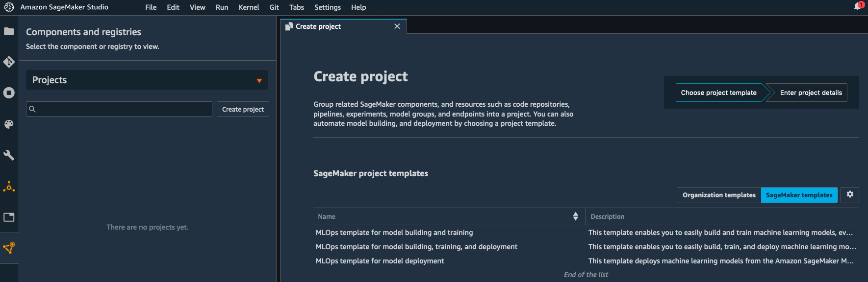868x282 pixels.
Task: Select MLOps template for model deployment
Action: (x=380, y=261)
